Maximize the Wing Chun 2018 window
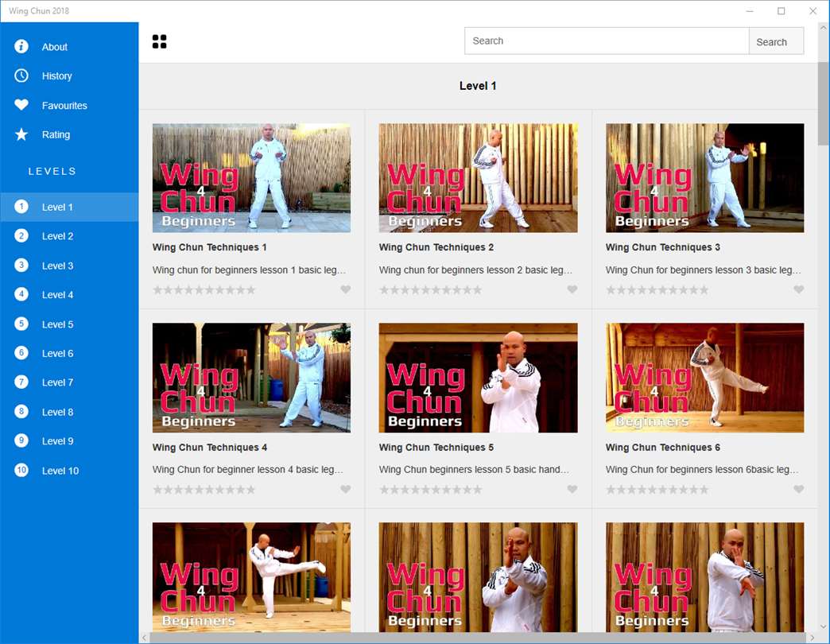This screenshot has width=830, height=644. [781, 11]
